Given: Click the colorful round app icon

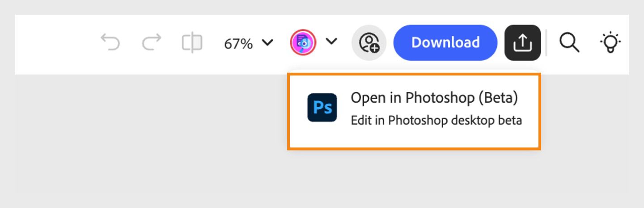Looking at the screenshot, I should point(303,43).
